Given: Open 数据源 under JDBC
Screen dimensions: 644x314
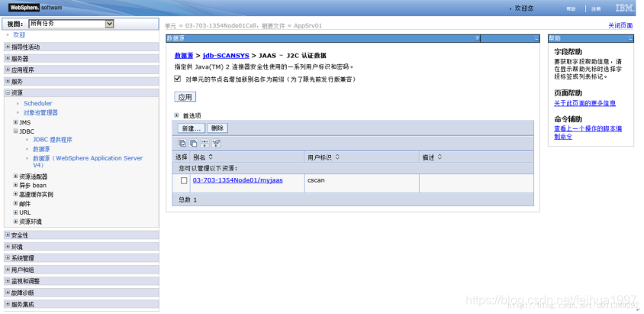Looking at the screenshot, I should pos(41,149).
